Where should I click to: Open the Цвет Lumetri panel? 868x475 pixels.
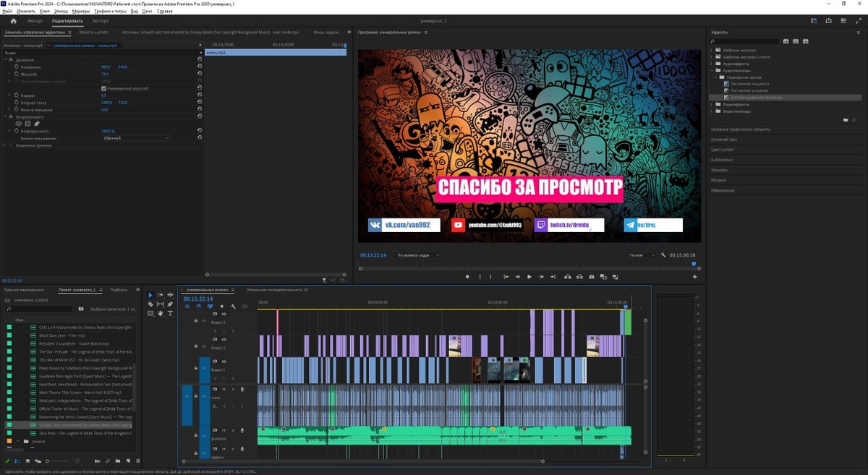pos(723,150)
